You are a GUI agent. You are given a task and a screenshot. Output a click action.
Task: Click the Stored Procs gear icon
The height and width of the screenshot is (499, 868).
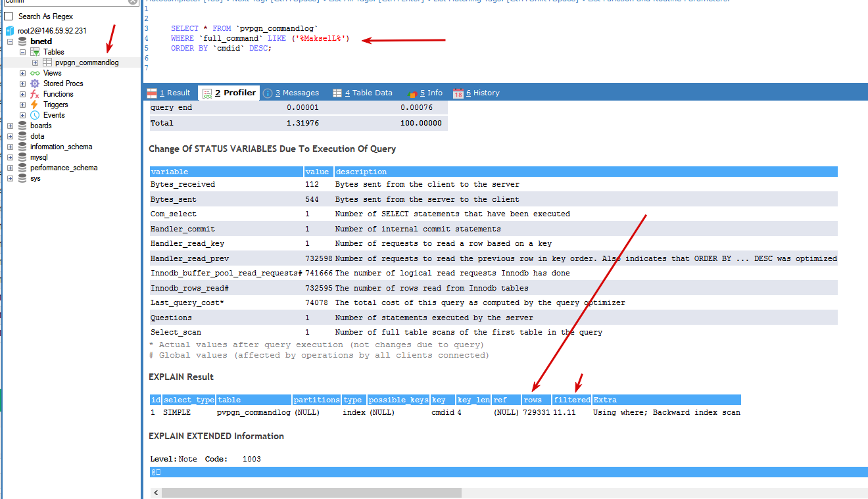(35, 83)
